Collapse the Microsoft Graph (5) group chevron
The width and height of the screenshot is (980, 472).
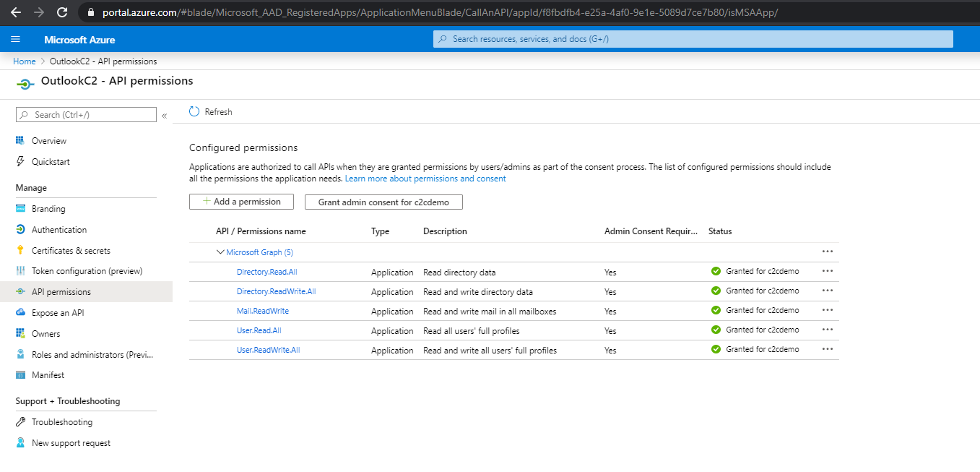[220, 252]
